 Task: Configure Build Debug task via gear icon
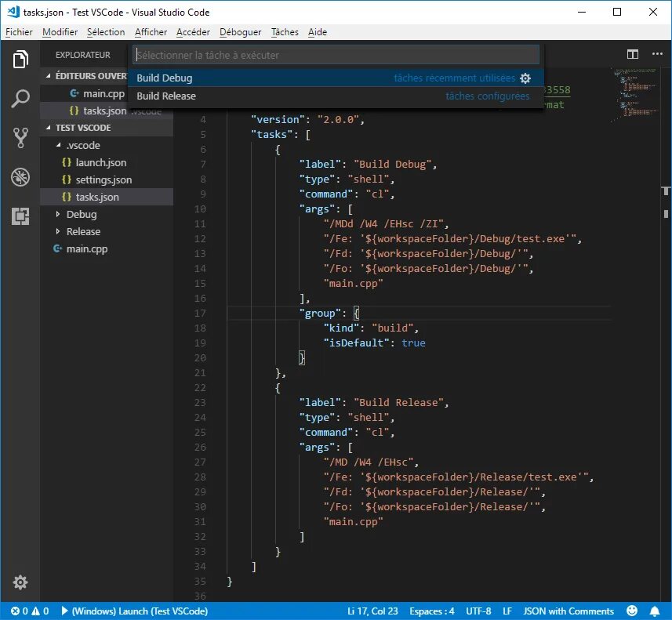(x=525, y=78)
